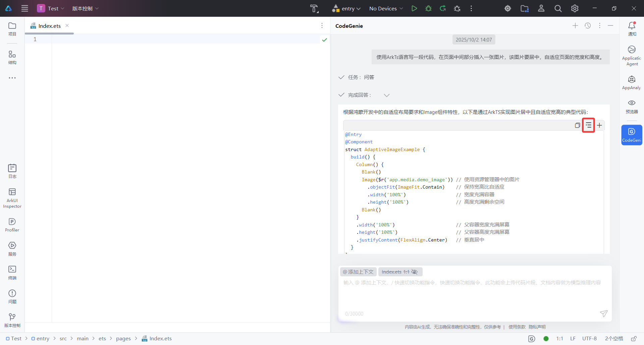This screenshot has width=644, height=345.
Task: Change the 2个空格 indent setting
Action: point(614,339)
